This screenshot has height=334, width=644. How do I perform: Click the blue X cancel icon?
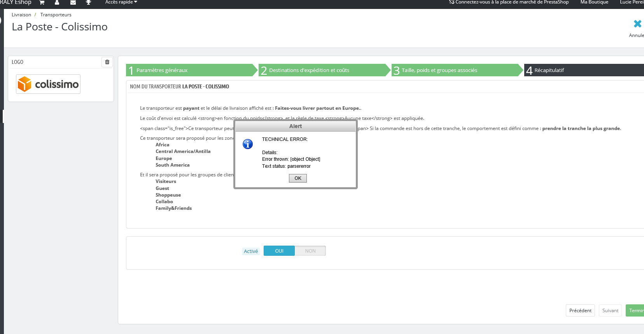pyautogui.click(x=637, y=24)
